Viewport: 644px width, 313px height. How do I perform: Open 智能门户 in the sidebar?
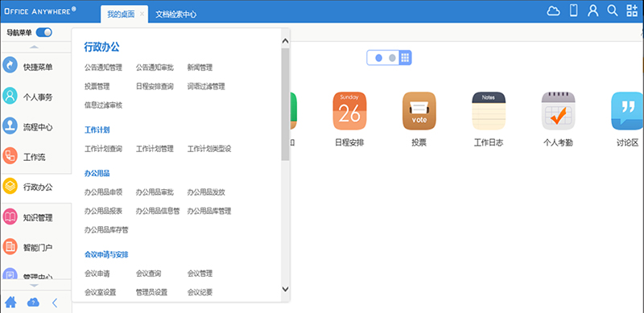pos(35,248)
